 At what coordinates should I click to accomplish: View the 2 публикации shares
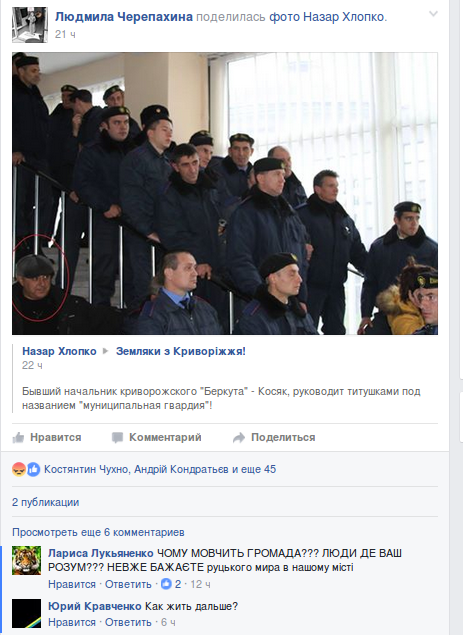(46, 503)
